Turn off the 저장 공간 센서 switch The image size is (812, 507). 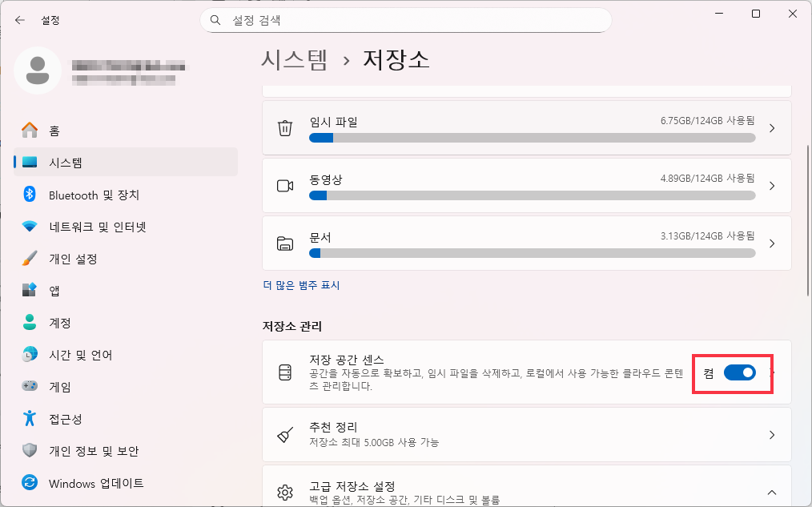pyautogui.click(x=739, y=372)
